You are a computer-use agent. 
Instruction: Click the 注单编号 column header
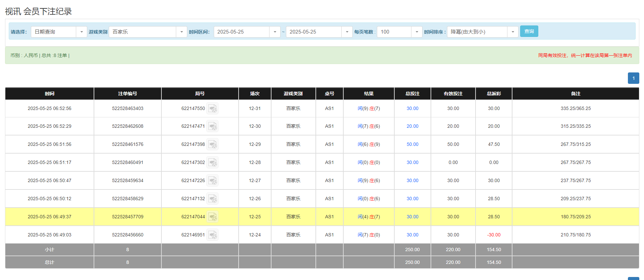pyautogui.click(x=128, y=94)
